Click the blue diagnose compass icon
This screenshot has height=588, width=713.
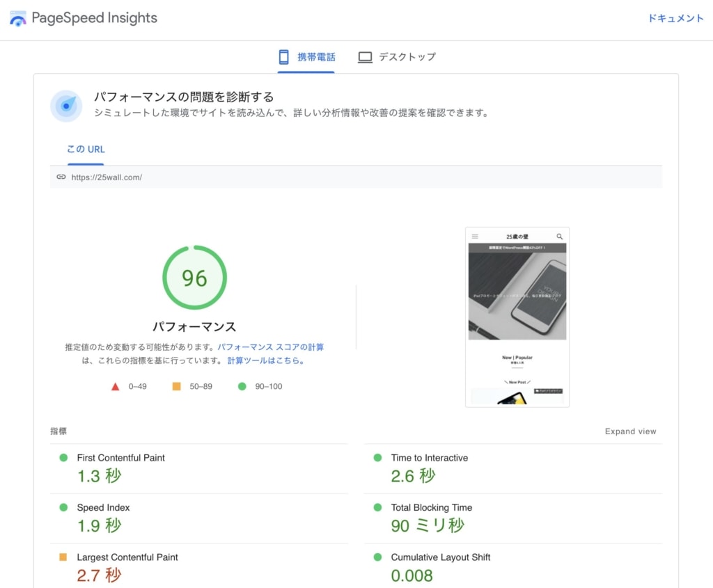coord(66,106)
